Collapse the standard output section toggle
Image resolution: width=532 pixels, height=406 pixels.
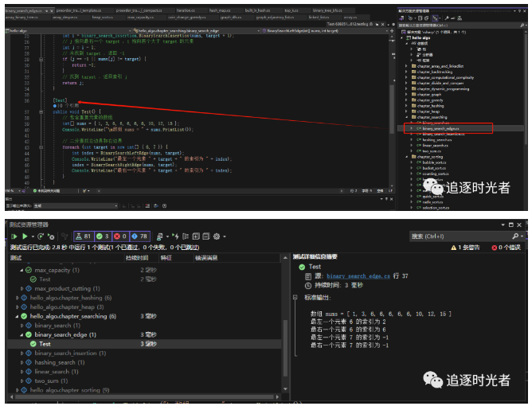coord(295,298)
